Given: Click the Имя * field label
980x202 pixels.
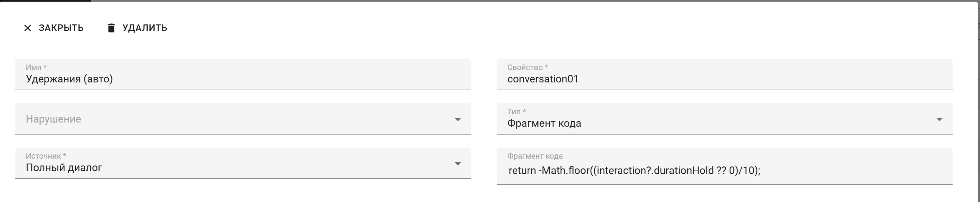Looking at the screenshot, I should click(36, 67).
